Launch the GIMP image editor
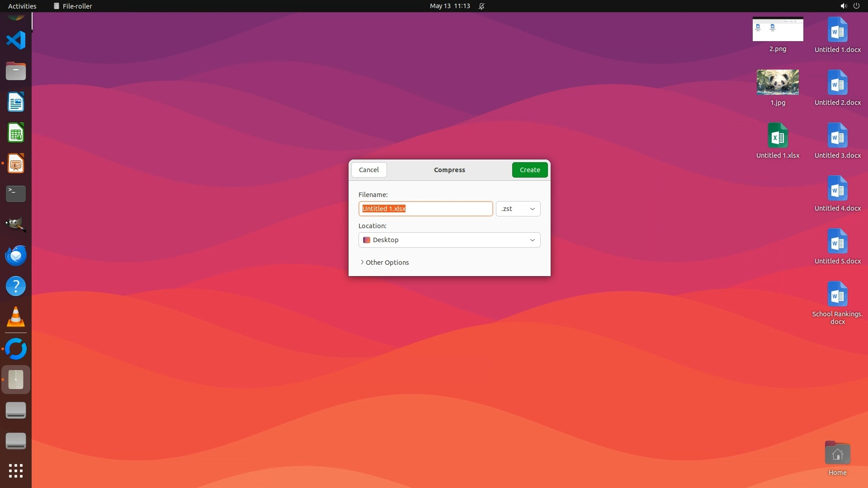This screenshot has width=868, height=488. coord(16,224)
